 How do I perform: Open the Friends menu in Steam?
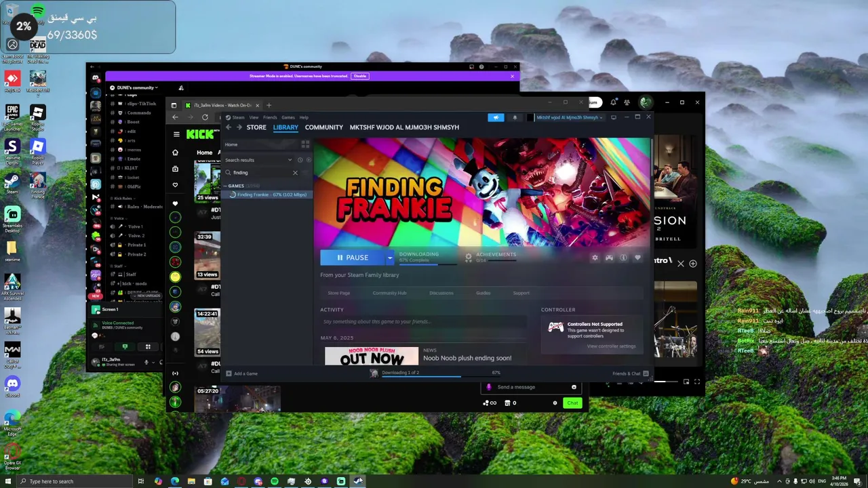[x=270, y=117]
